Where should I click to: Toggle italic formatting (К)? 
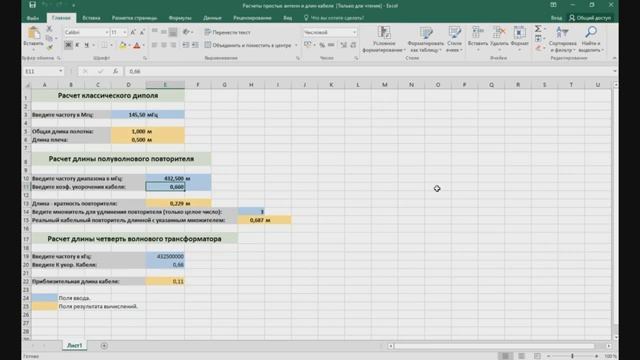click(77, 45)
